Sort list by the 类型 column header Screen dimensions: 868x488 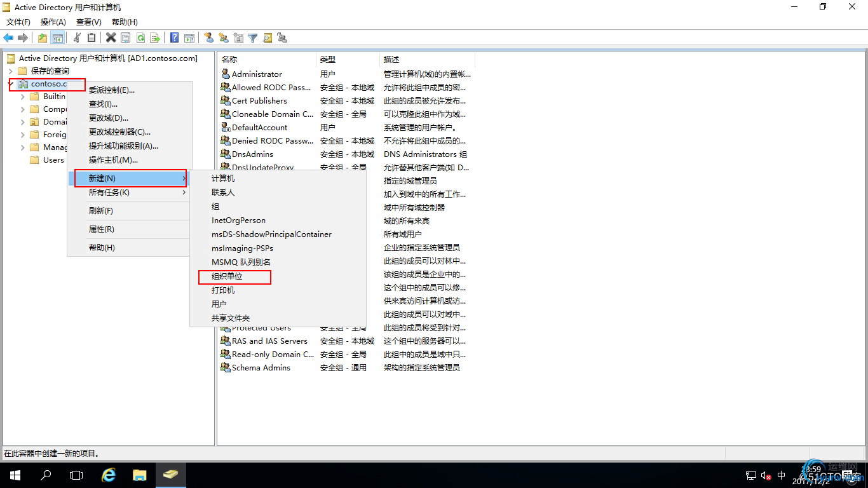coord(348,59)
